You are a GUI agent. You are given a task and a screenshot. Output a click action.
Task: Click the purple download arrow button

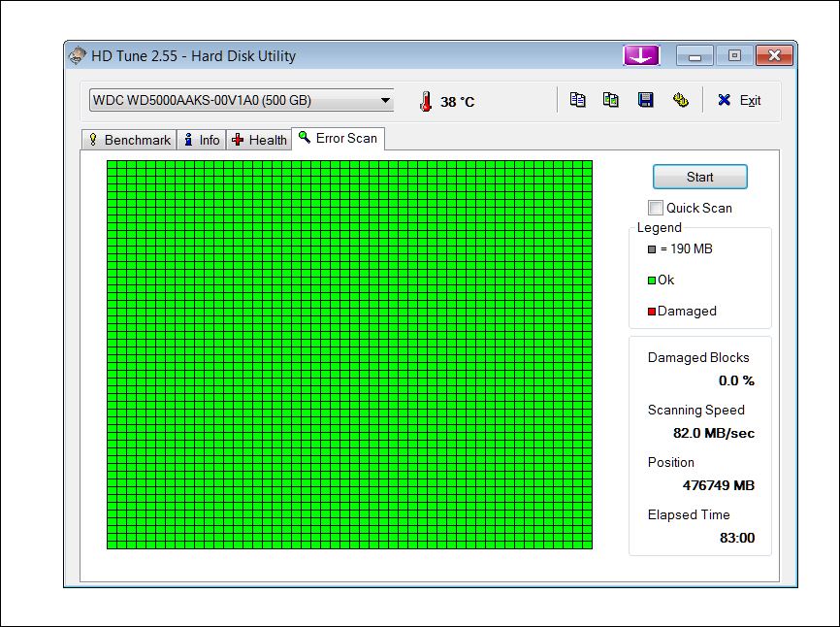click(641, 55)
